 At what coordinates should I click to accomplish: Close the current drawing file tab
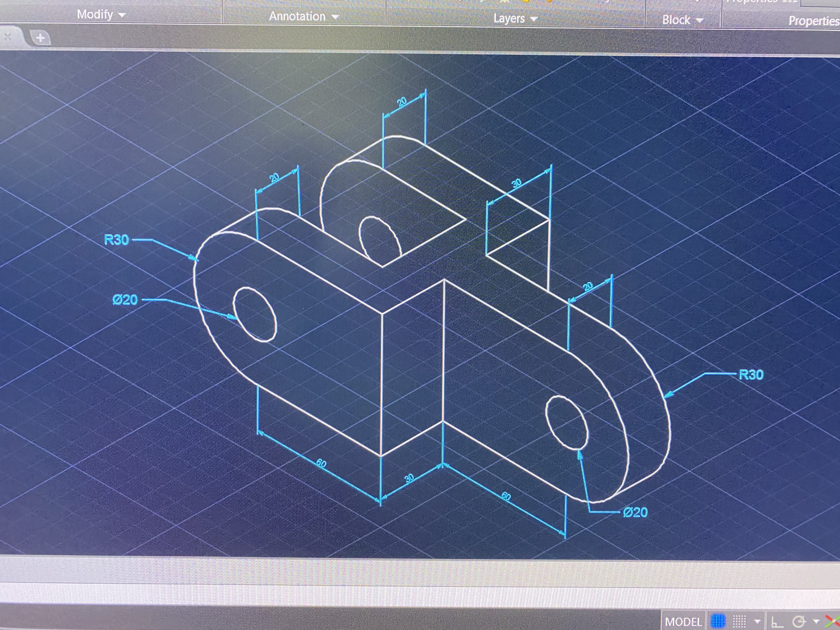pos(7,37)
